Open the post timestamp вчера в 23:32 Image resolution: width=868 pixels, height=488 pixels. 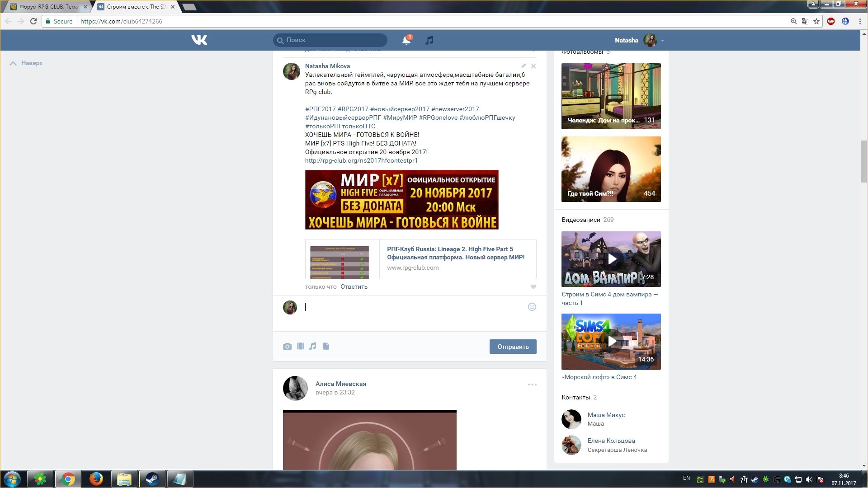335,393
